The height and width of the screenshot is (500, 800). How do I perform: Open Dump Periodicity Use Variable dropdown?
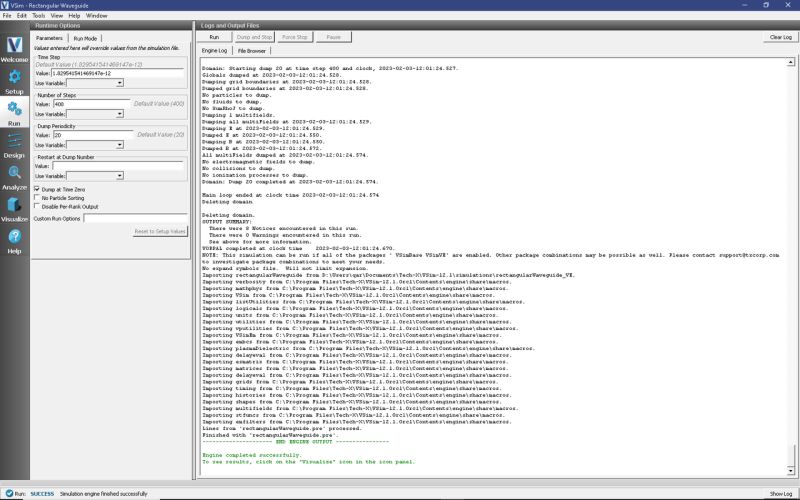95,145
